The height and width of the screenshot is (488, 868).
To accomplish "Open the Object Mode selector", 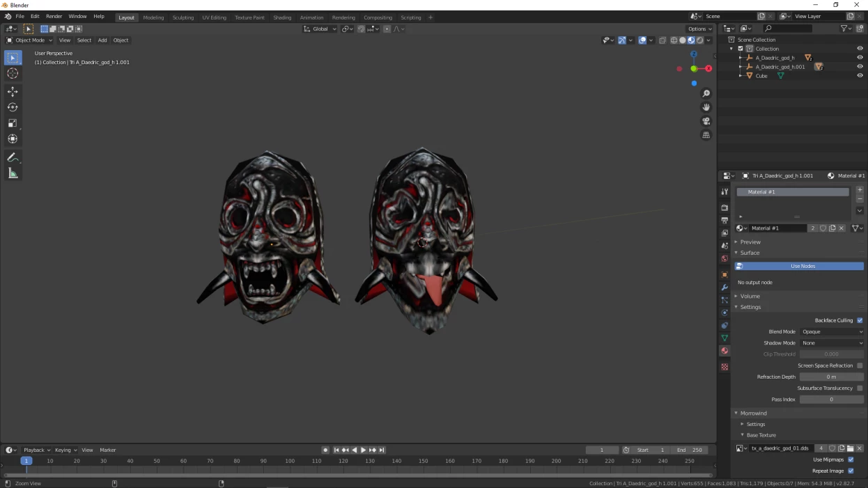I will [29, 40].
